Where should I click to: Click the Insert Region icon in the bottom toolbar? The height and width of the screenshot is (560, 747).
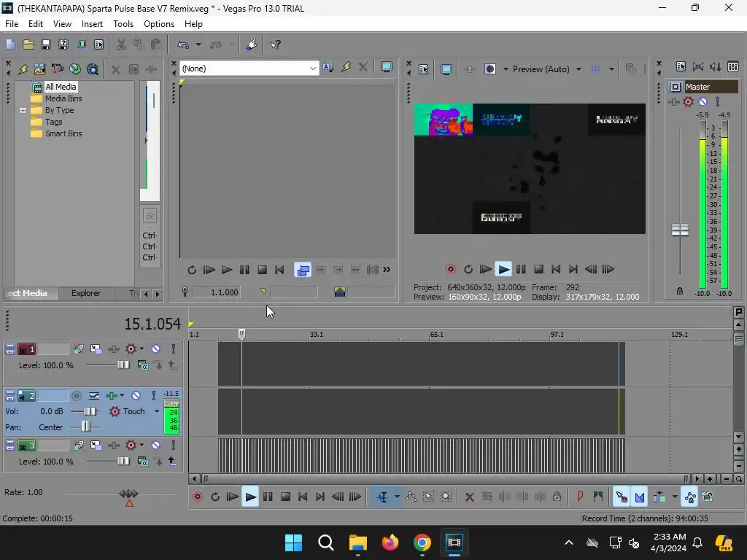tap(598, 497)
